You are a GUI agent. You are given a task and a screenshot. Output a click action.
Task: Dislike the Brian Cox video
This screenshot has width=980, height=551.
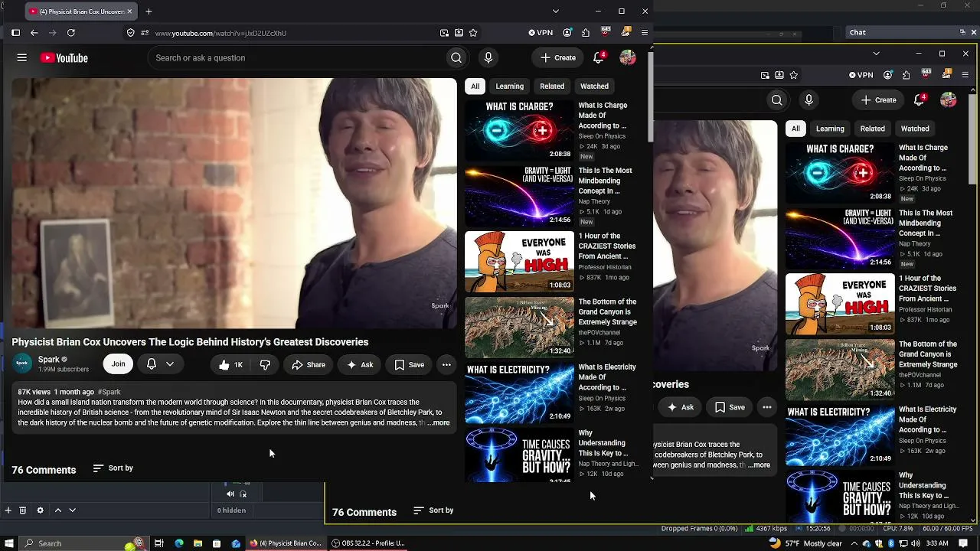point(265,365)
